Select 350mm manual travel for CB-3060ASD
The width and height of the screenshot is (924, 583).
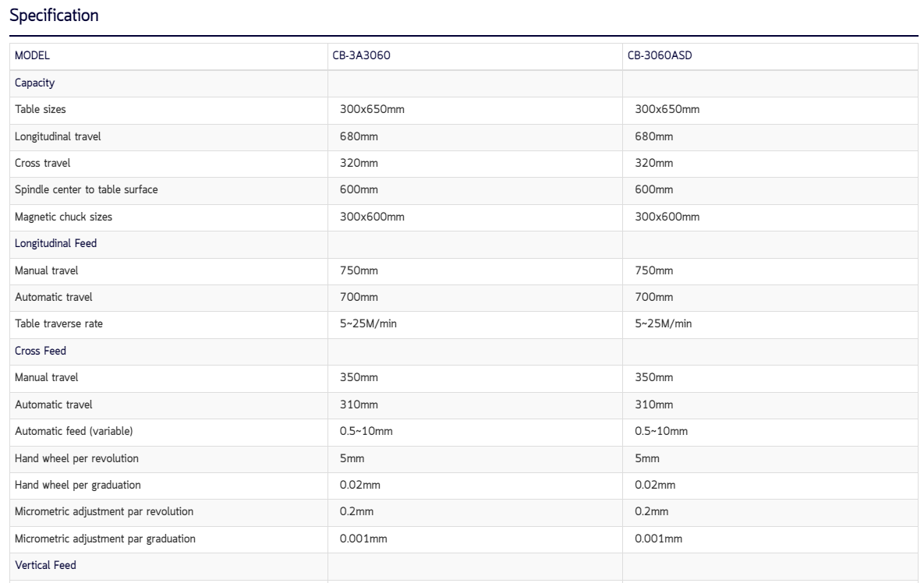point(653,377)
